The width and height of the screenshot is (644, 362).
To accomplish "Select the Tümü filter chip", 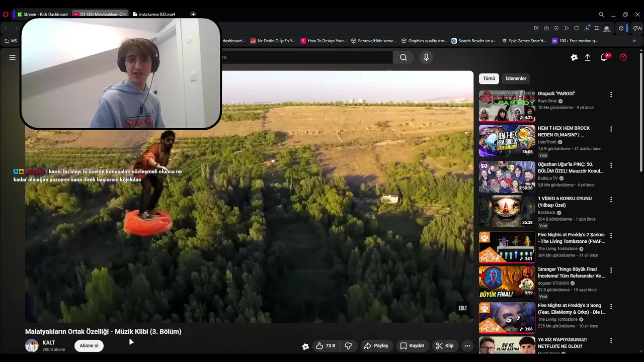I will (489, 78).
